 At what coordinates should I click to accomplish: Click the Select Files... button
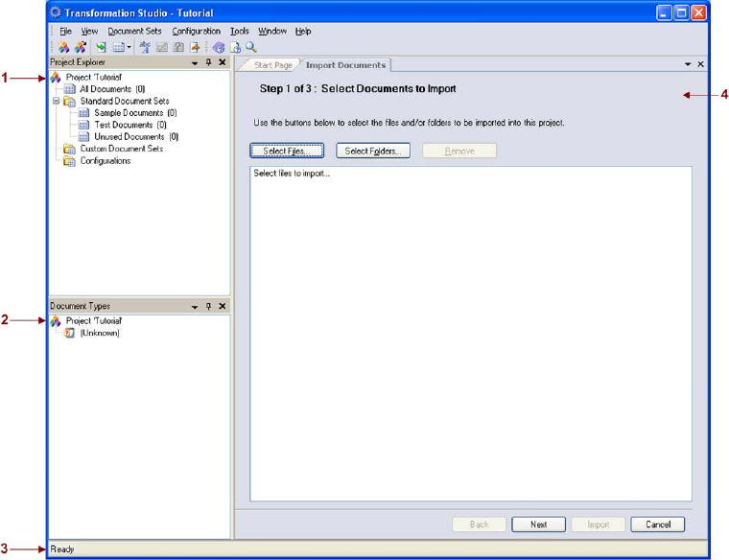click(287, 152)
